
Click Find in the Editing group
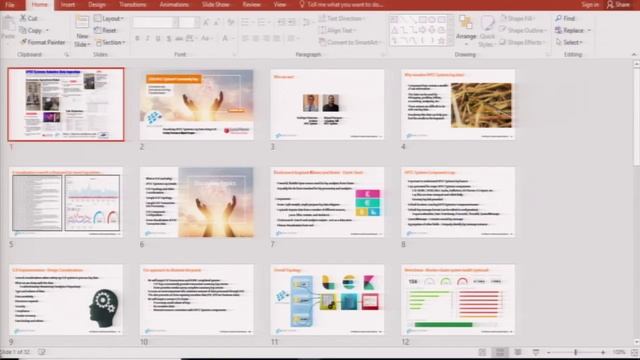[565, 18]
